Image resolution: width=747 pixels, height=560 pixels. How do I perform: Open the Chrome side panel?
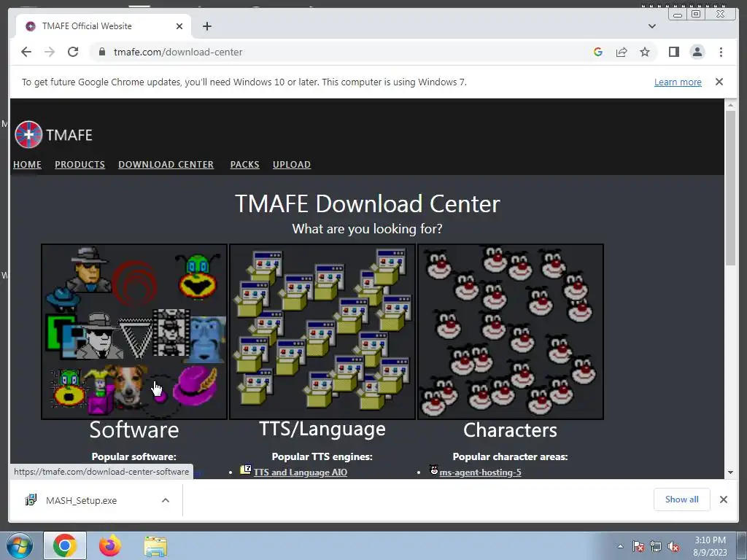[x=673, y=52]
